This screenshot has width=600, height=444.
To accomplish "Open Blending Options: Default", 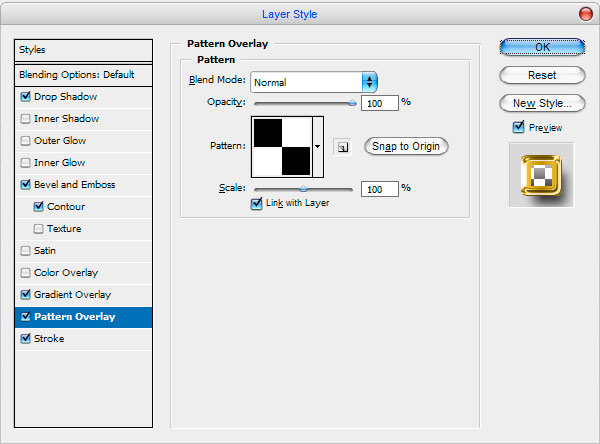I will (x=83, y=75).
